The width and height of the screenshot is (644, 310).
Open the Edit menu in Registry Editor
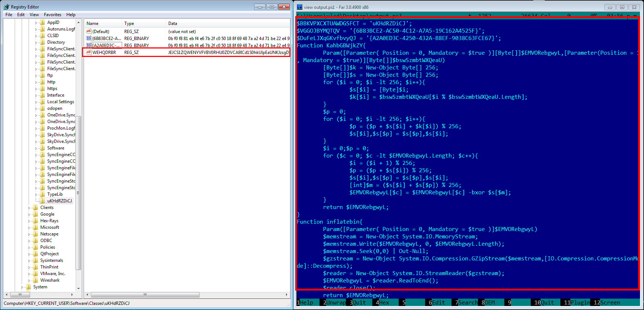click(x=21, y=15)
